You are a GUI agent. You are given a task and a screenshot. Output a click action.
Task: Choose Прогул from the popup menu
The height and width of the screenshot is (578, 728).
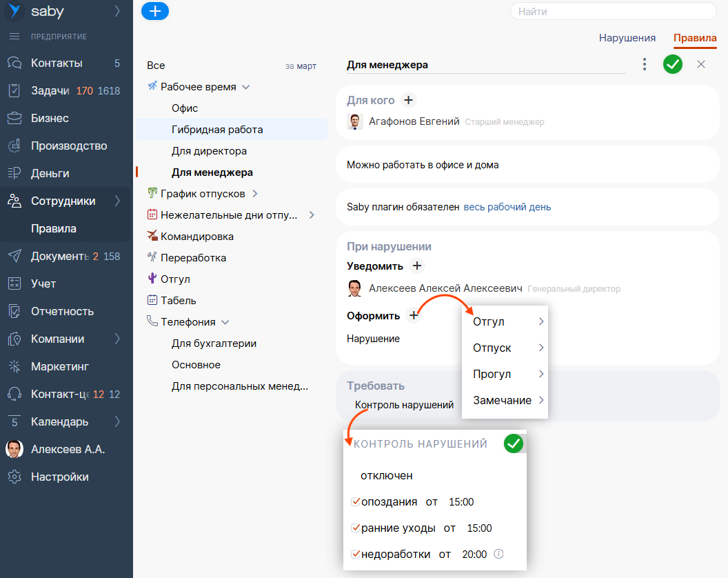point(492,374)
